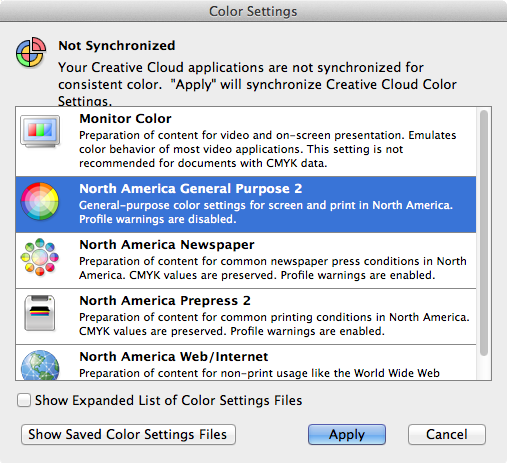Select the North America Prepress 2 title
Image resolution: width=507 pixels, height=463 pixels.
[165, 301]
